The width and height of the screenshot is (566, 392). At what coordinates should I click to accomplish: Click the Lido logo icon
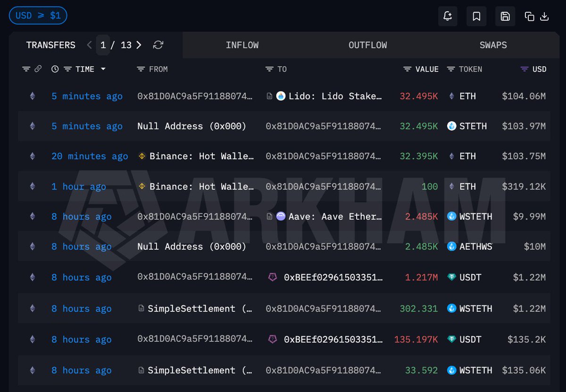281,96
